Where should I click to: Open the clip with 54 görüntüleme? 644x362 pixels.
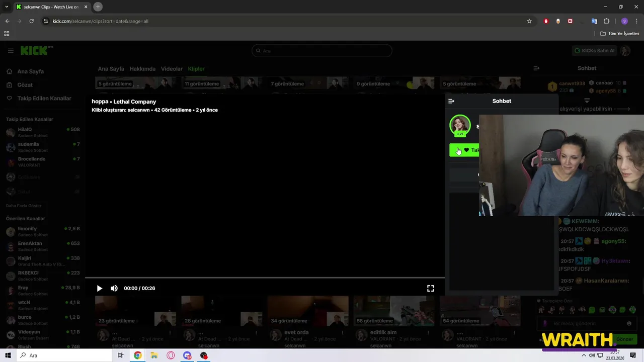point(480,311)
